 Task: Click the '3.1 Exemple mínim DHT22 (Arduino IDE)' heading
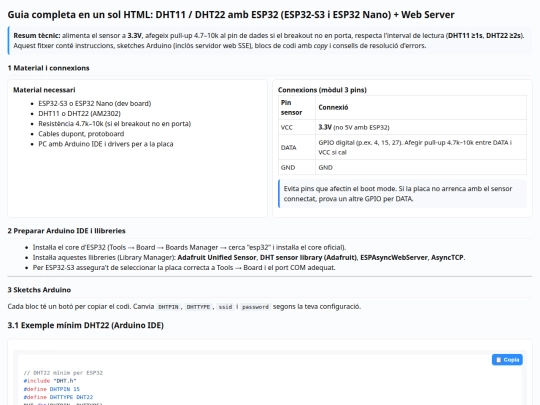pos(85,325)
